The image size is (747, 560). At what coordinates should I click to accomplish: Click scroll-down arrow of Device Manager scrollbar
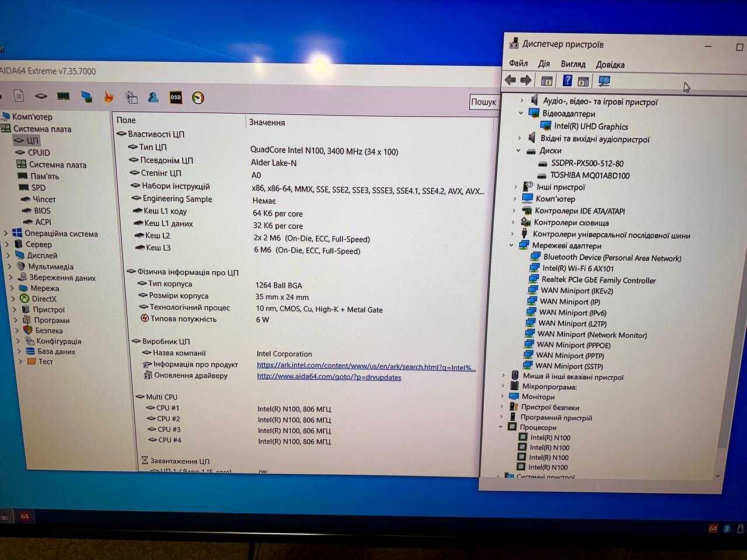tap(717, 476)
